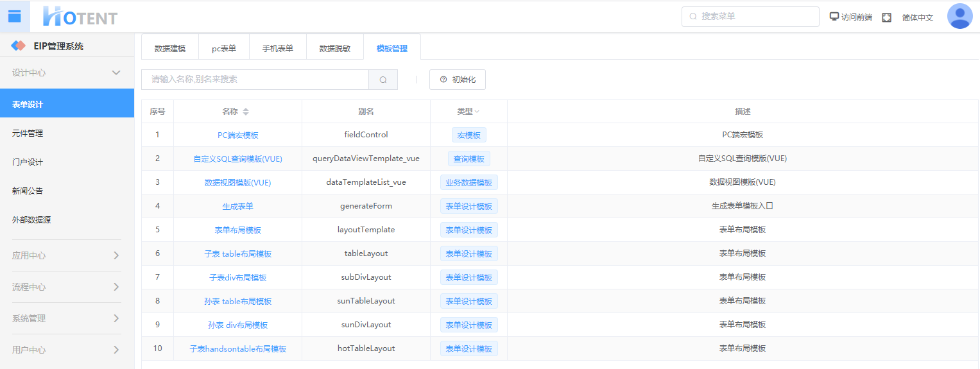
Task: Open 数据视图模版(VUE) name link
Action: point(238,183)
